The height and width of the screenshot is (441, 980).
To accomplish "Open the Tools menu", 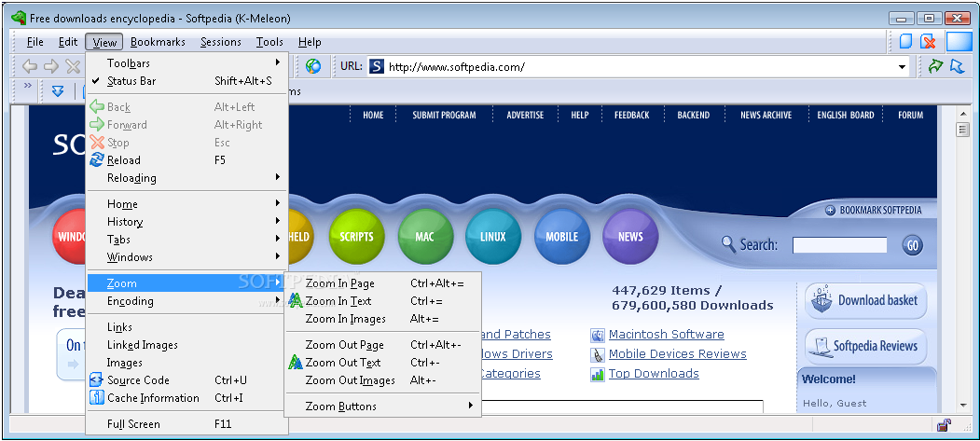I will tap(270, 42).
